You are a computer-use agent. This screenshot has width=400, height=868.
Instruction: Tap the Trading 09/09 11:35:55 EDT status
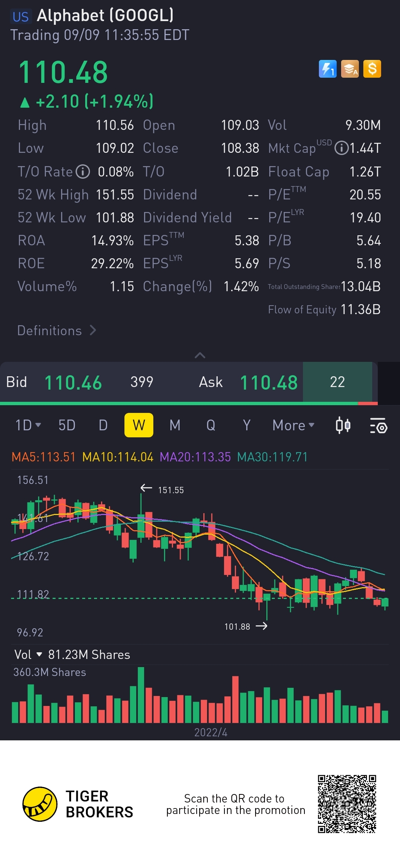pyautogui.click(x=100, y=35)
